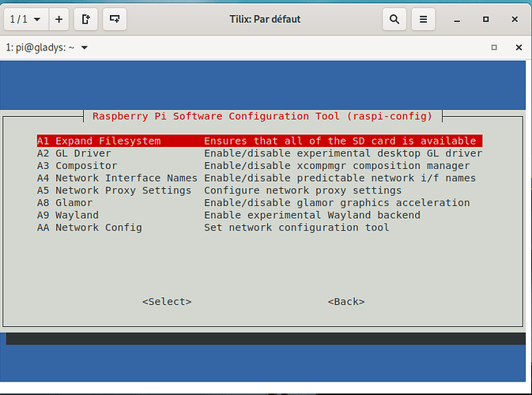
Task: Minimize the Tilix window
Action: (x=457, y=20)
